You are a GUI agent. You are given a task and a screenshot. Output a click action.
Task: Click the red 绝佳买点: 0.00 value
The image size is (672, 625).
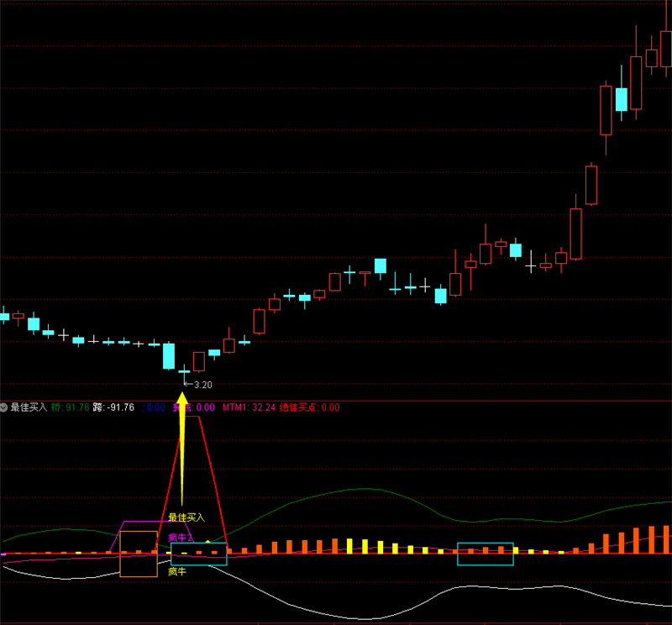309,407
